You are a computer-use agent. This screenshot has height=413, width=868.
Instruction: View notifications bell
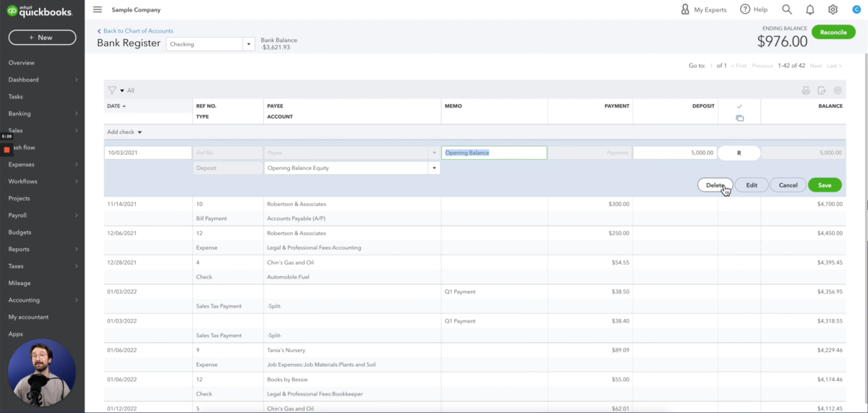pyautogui.click(x=810, y=9)
